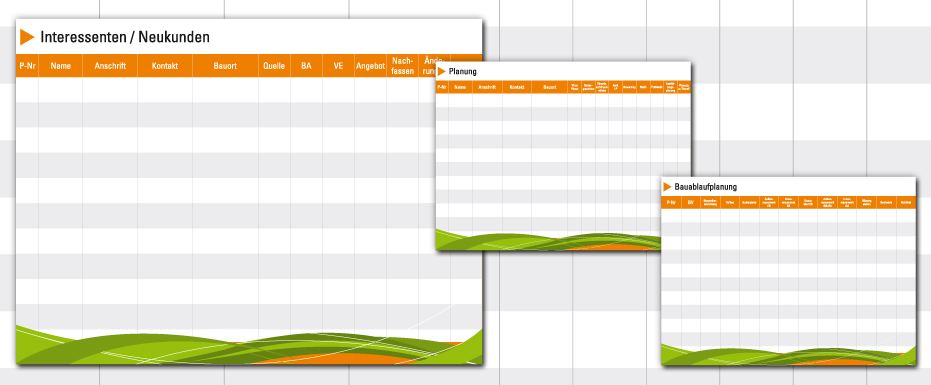Screen dimensions: 931x385
Task: Click the orange triangle next to Planung
Action: (442, 71)
